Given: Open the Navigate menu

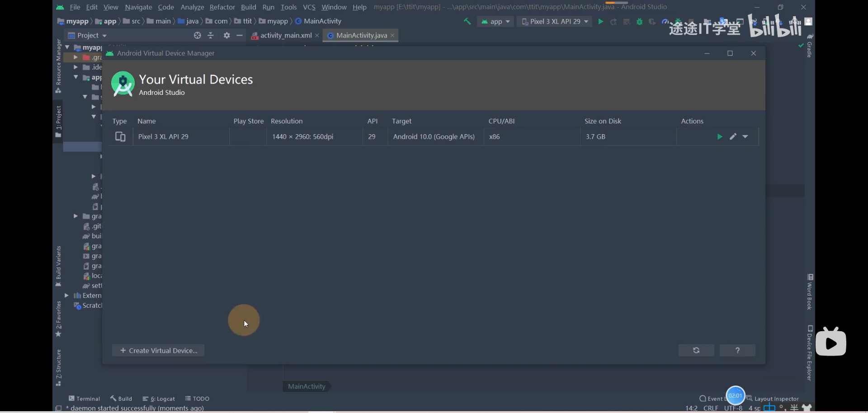Looking at the screenshot, I should click(x=138, y=7).
